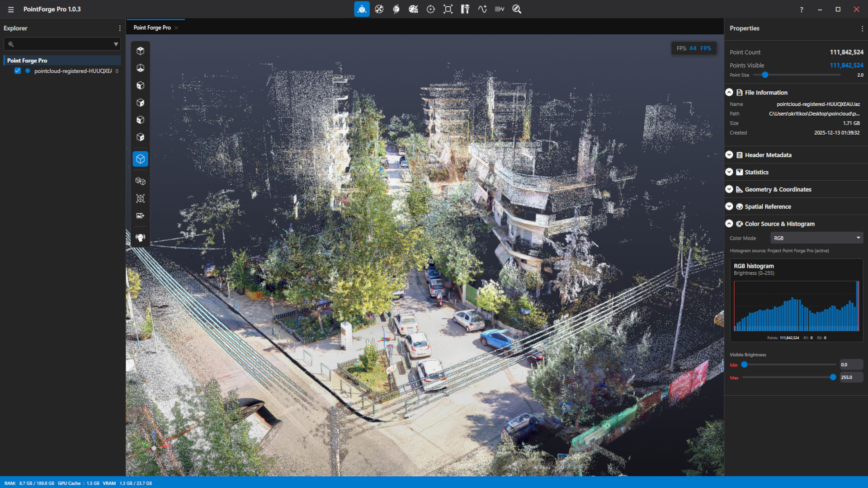Open the ruler and caliper measurement tool
The image size is (868, 488).
pyautogui.click(x=465, y=9)
